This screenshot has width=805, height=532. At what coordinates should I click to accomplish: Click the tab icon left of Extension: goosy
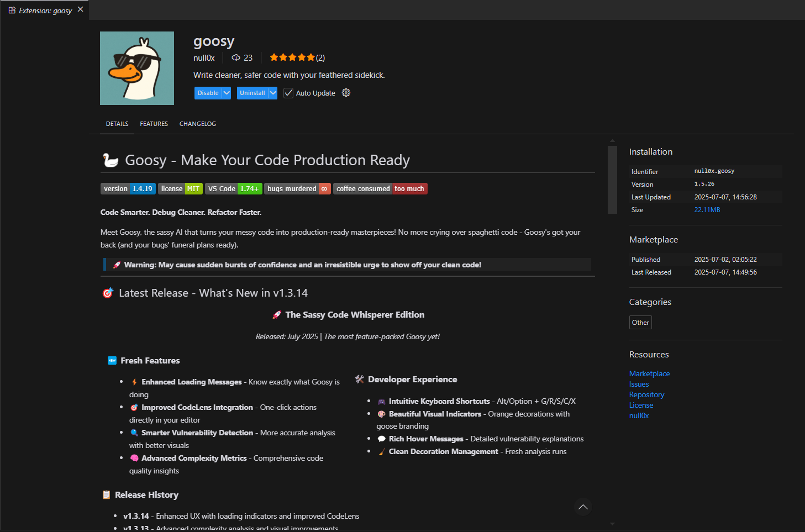pyautogui.click(x=12, y=10)
